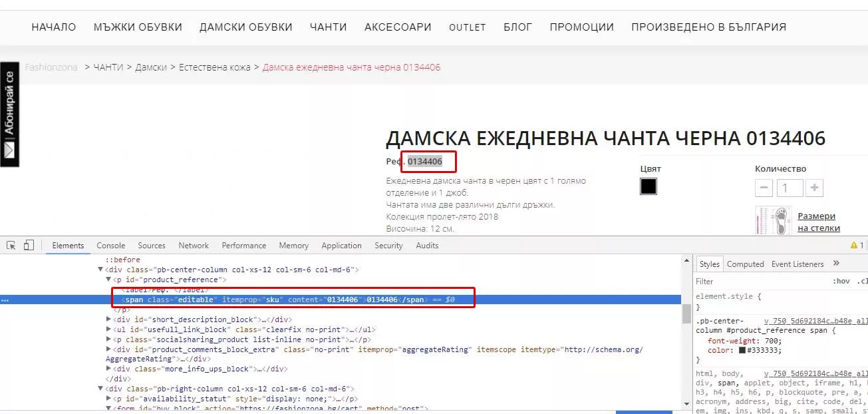Image resolution: width=868 pixels, height=414 pixels.
Task: Open ПРОИЗВЕДЕНО В БЪЛГАРИЯ menu item
Action: [x=708, y=27]
